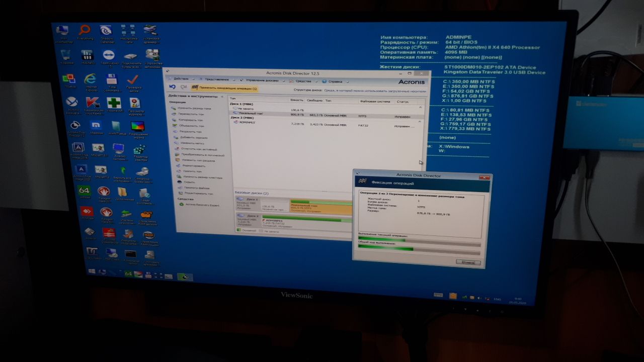This screenshot has height=362, width=644.
Task: Click the AIDA64 taskbar icon
Action: (128, 274)
